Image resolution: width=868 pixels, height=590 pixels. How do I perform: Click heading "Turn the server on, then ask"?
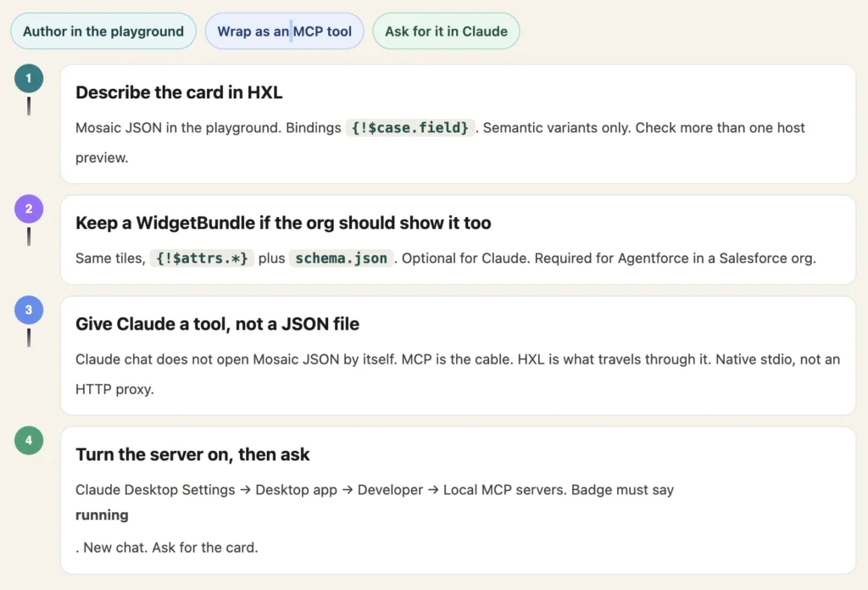192,454
